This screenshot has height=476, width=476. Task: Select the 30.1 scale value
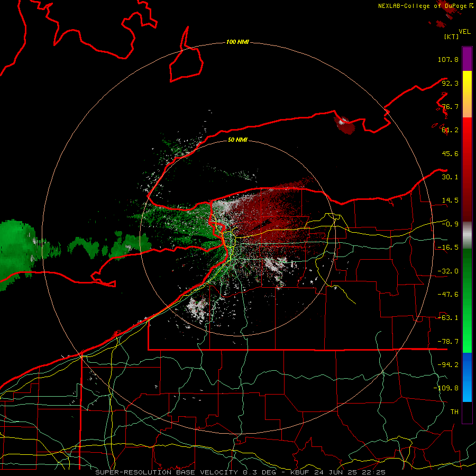[450, 177]
